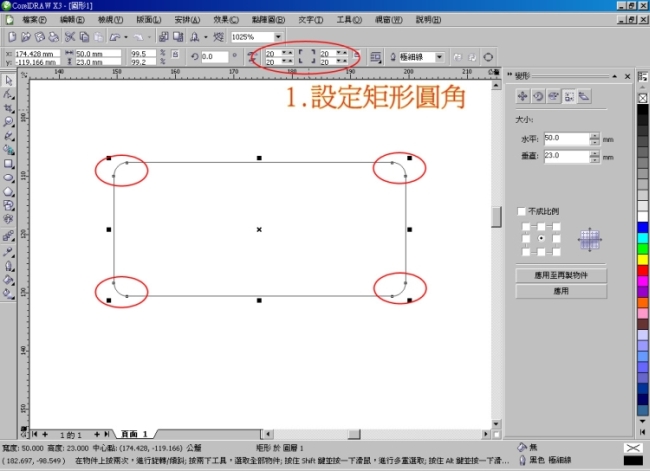Select the Rectangle tool in toolbox

coord(8,164)
